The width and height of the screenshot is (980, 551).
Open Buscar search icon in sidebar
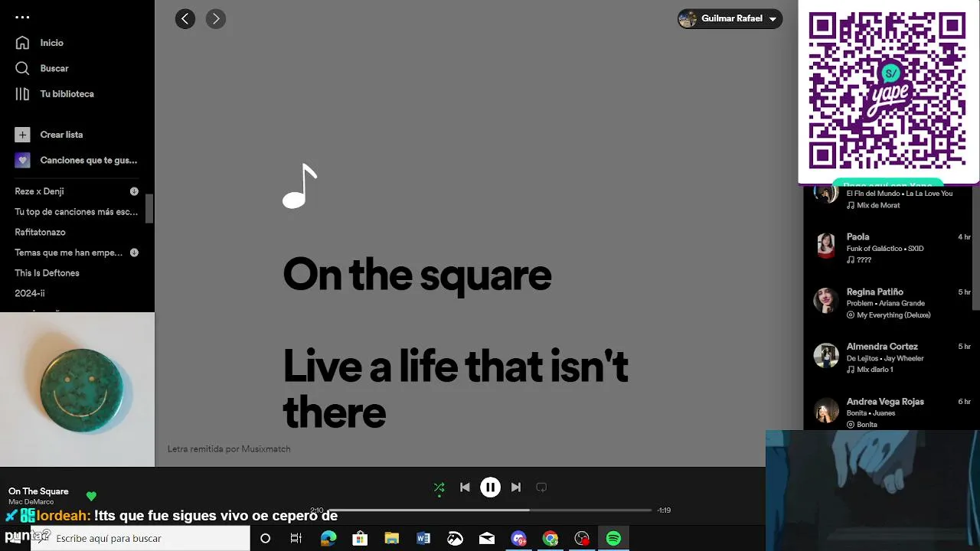tap(22, 68)
